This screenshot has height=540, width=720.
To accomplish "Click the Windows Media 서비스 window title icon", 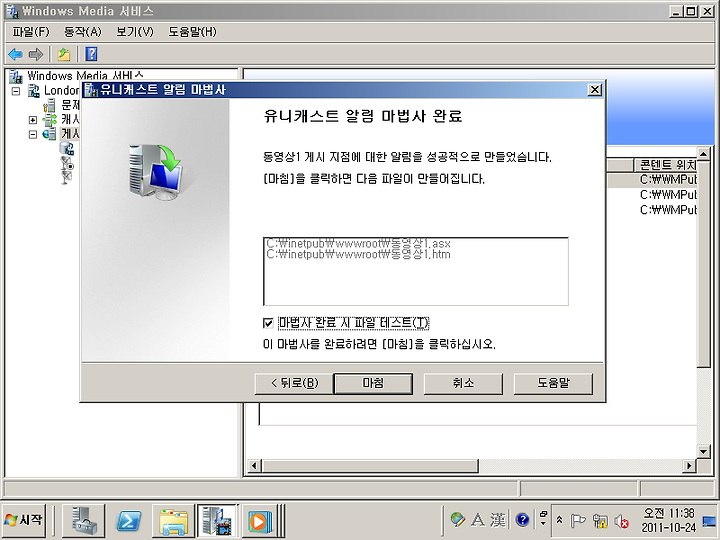I will tap(13, 11).
